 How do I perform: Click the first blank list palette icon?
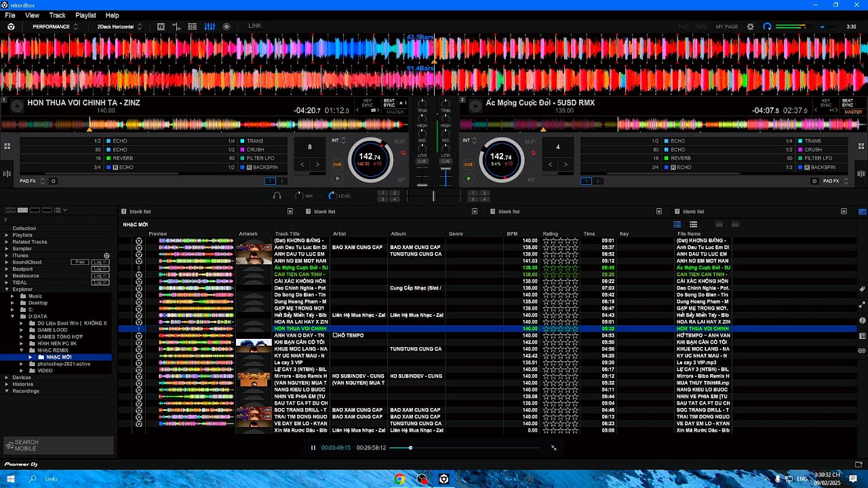123,211
